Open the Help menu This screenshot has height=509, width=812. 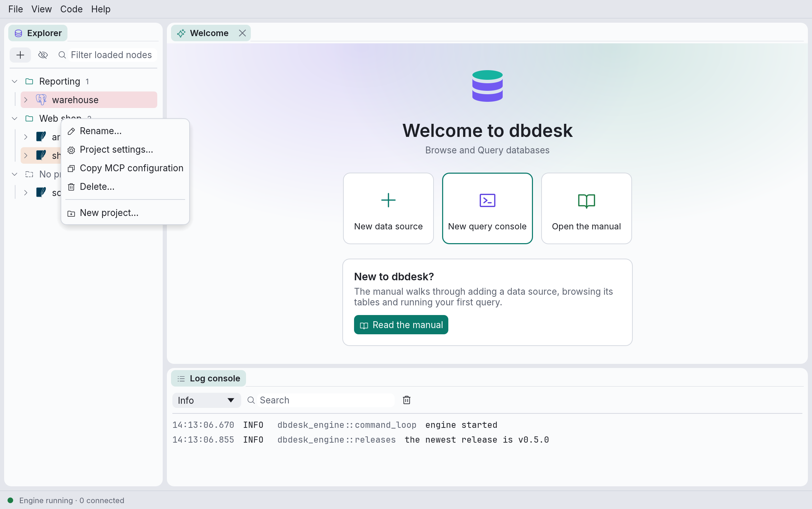[x=101, y=9]
